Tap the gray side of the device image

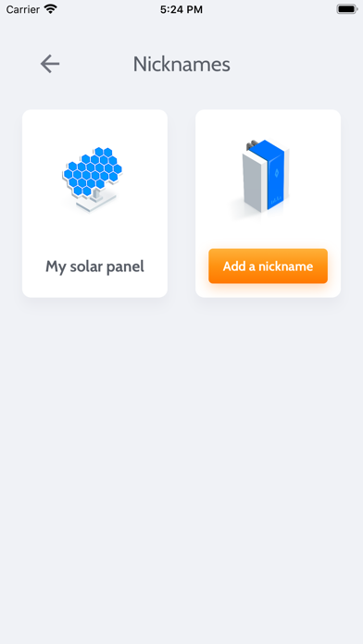point(253,183)
